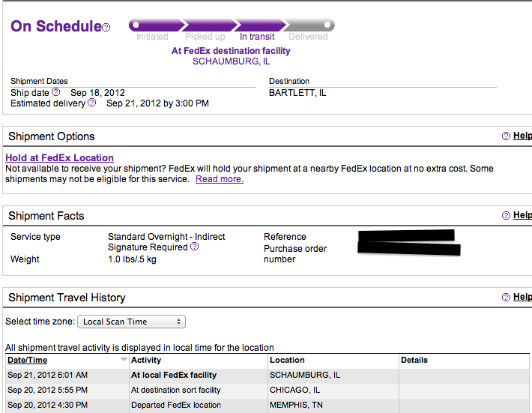Open Help link in Shipment Facts
The height and width of the screenshot is (413, 532).
click(522, 215)
